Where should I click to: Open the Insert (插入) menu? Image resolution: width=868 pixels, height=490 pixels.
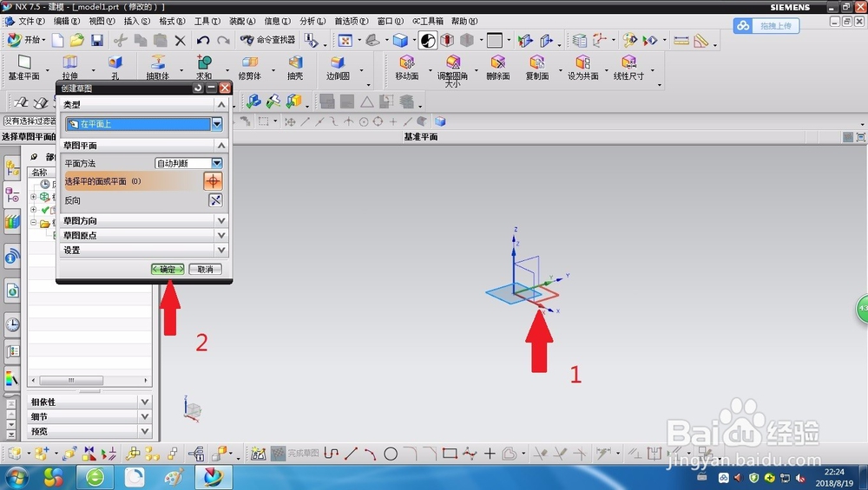(137, 21)
